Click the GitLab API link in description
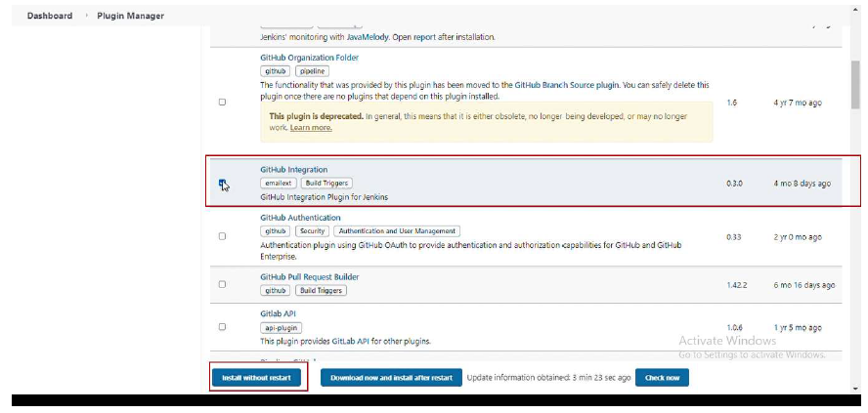This screenshot has height=413, width=868. click(x=350, y=341)
